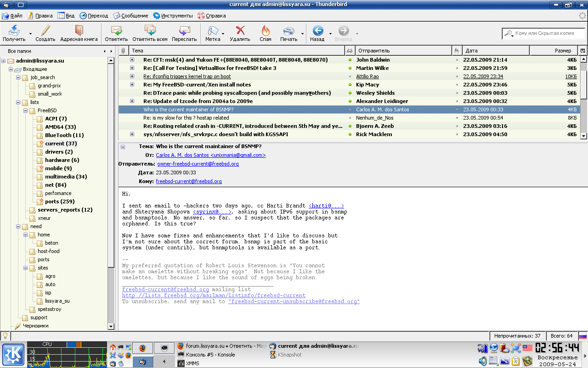Open the column picker icon in message list header

click(583, 51)
